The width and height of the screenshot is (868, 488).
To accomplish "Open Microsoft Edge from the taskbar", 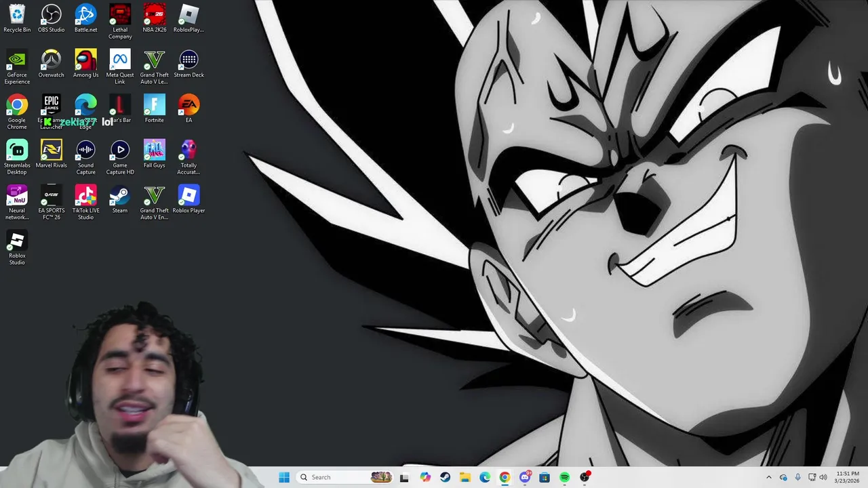I will [x=485, y=477].
